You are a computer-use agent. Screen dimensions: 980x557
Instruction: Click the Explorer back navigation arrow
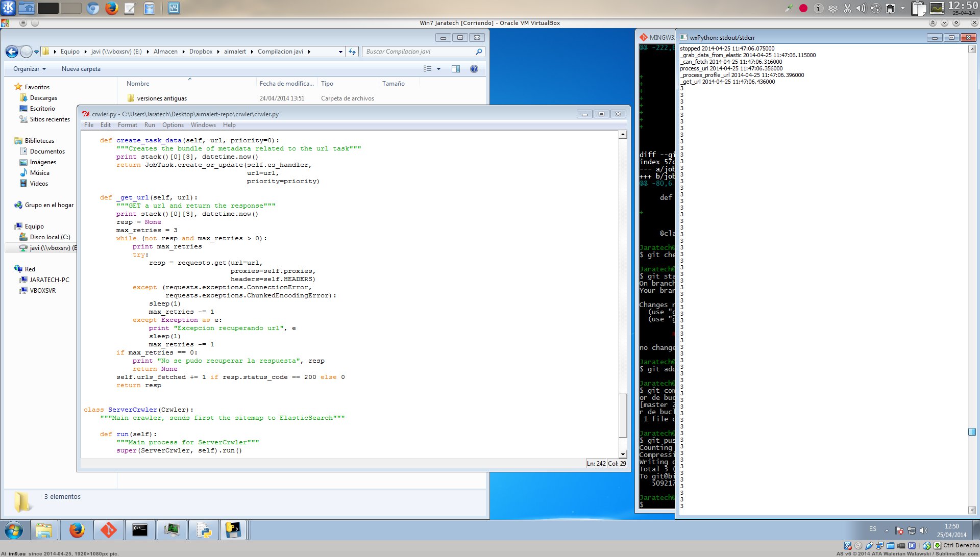point(12,52)
